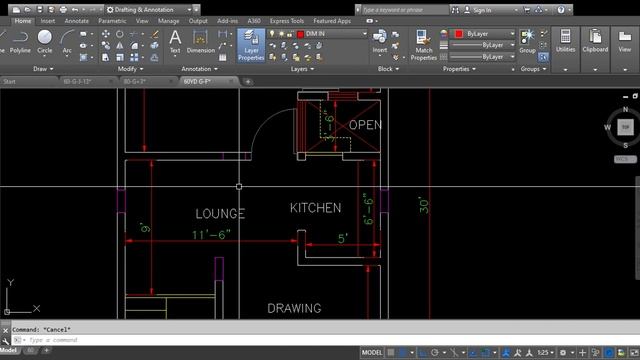
Task: Click the Table tool in Annotation
Action: [x=222, y=57]
